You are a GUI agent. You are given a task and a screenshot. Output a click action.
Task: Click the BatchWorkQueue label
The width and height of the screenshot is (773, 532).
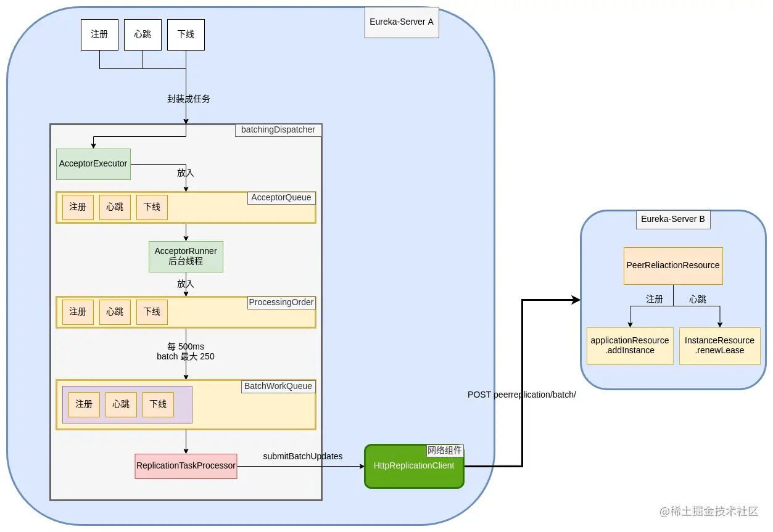point(279,387)
